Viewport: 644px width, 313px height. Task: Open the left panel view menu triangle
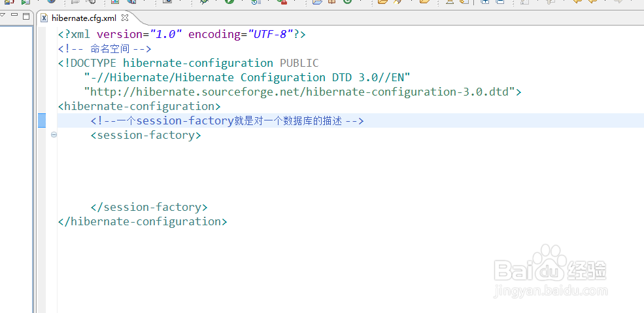(2, 16)
